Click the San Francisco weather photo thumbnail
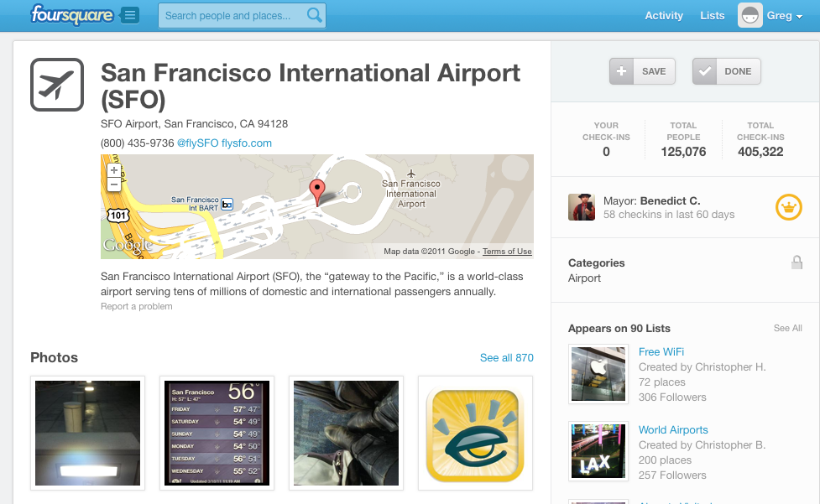This screenshot has width=820, height=504. [x=217, y=434]
